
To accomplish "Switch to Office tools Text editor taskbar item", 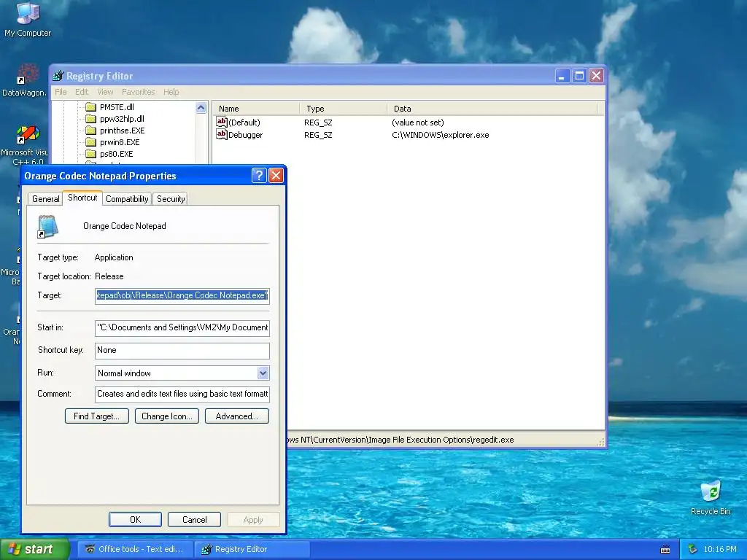I will pyautogui.click(x=135, y=550).
